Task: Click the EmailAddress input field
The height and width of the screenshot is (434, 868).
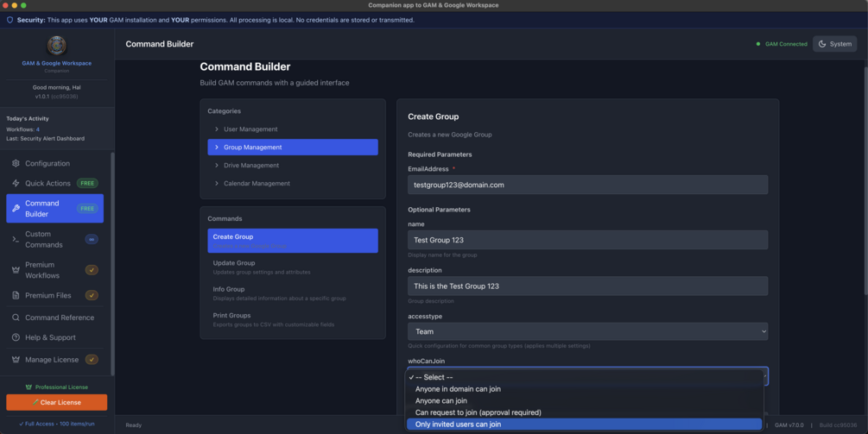Action: [x=587, y=185]
